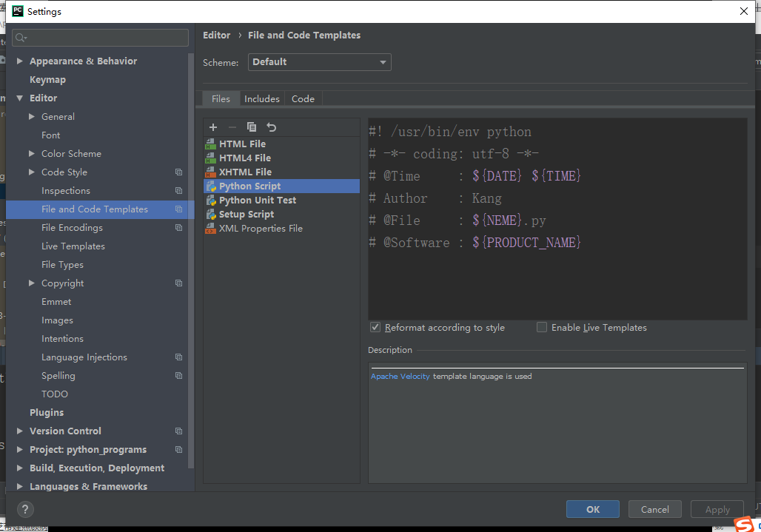Screen dimensions: 761x532
Task: Open the Apache Velocity link
Action: [400, 377]
